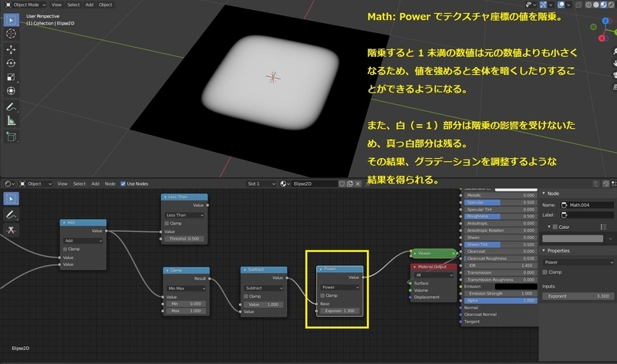Select the node editor Annotate tool
Viewport: 617px width, 364px height.
coord(11,214)
